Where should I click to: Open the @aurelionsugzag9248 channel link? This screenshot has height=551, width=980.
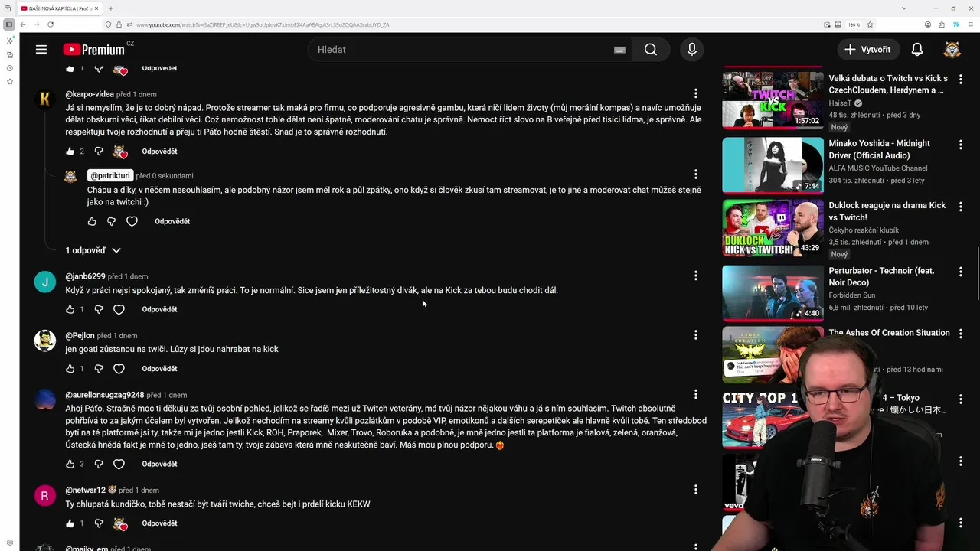click(x=105, y=395)
